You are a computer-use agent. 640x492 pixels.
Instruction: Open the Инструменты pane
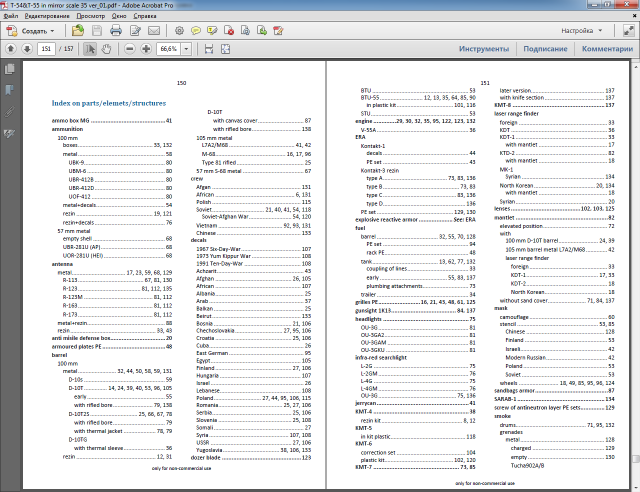click(x=483, y=48)
